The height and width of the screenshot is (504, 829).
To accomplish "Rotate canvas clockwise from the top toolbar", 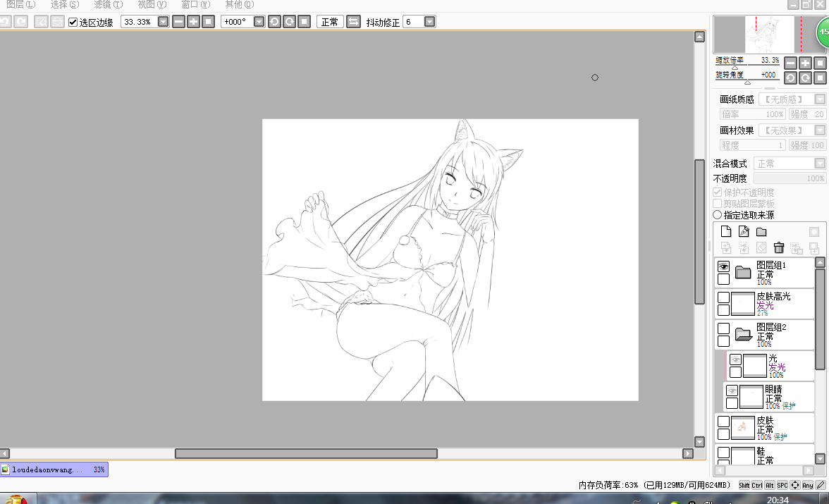I will tap(289, 22).
